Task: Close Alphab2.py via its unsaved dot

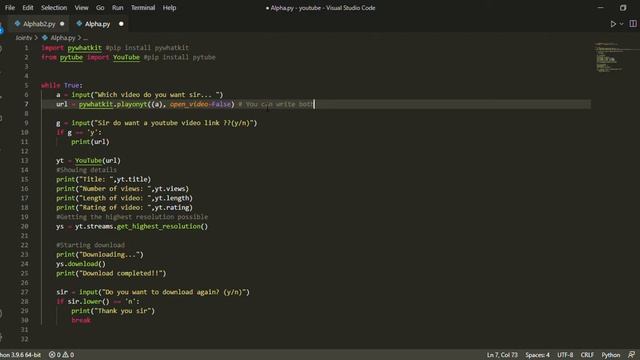Action: [x=62, y=24]
